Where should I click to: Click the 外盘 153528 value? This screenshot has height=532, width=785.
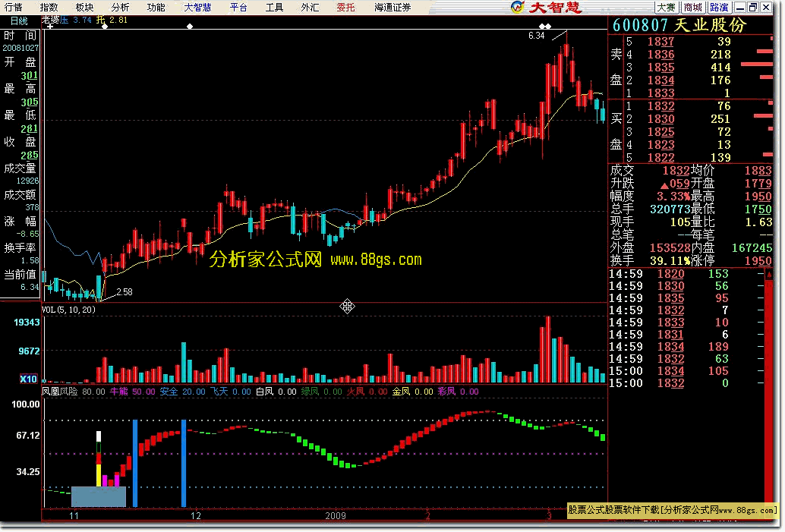point(670,247)
